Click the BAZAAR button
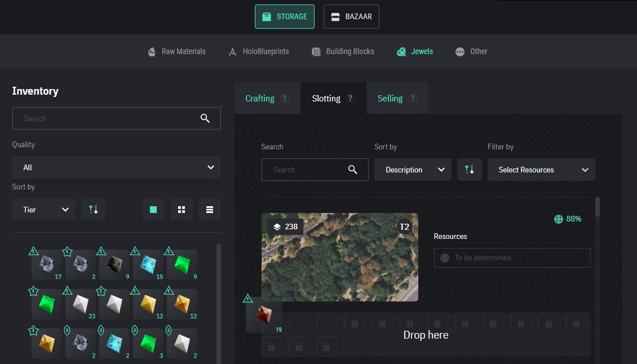This screenshot has width=637, height=364. pyautogui.click(x=351, y=16)
